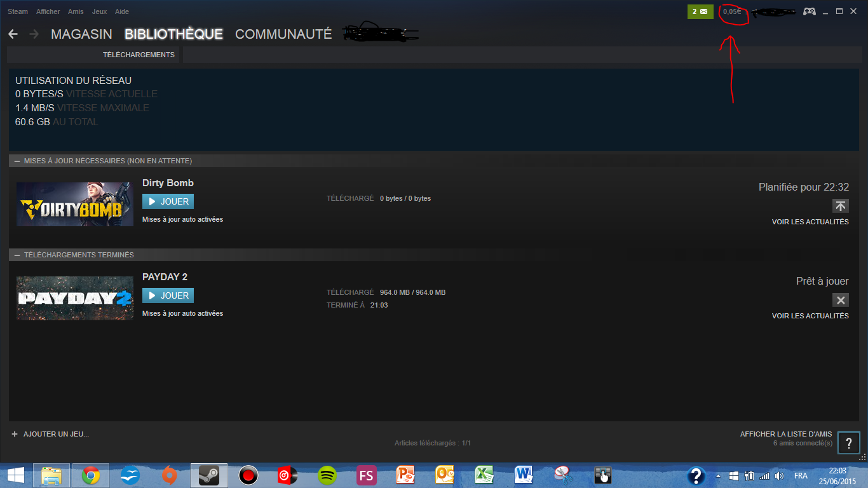Open the green notifications inbox indicator
The width and height of the screenshot is (868, 488).
click(x=700, y=11)
